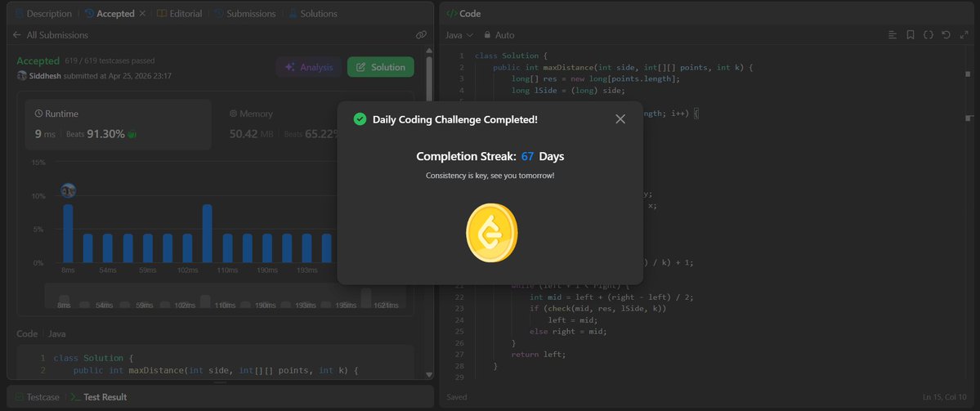Copy submission link icon
The height and width of the screenshot is (411, 980).
[x=421, y=35]
